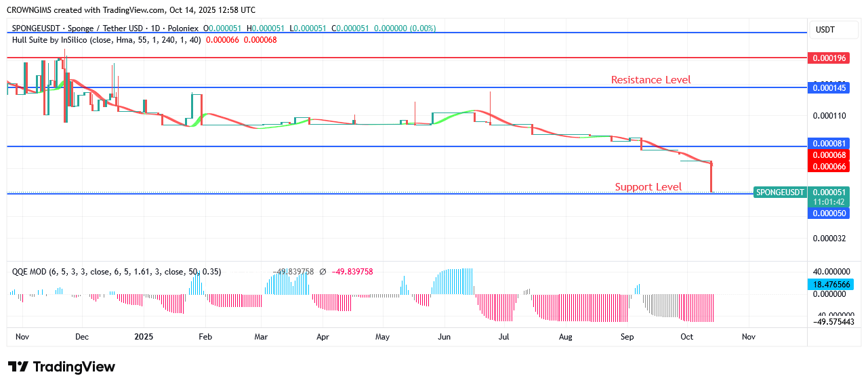Click the 11:01:42 candle countdown timer
The width and height of the screenshot is (868, 387).
829,202
